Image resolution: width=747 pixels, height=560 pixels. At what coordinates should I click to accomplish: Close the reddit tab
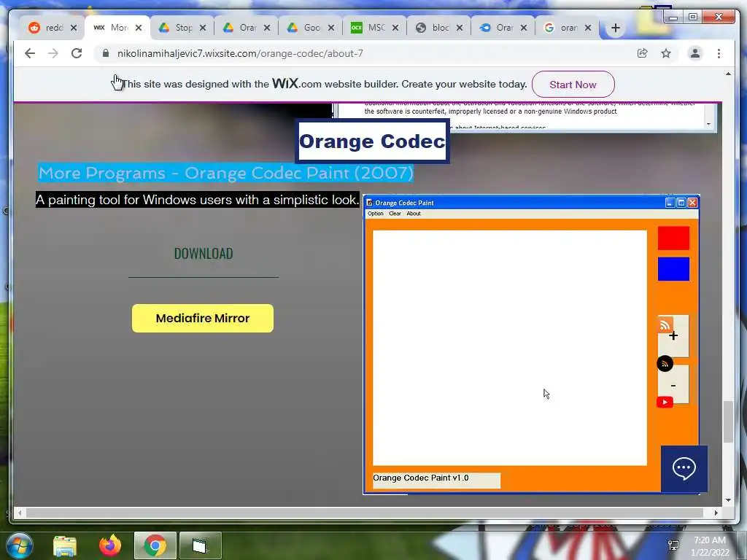tap(74, 28)
